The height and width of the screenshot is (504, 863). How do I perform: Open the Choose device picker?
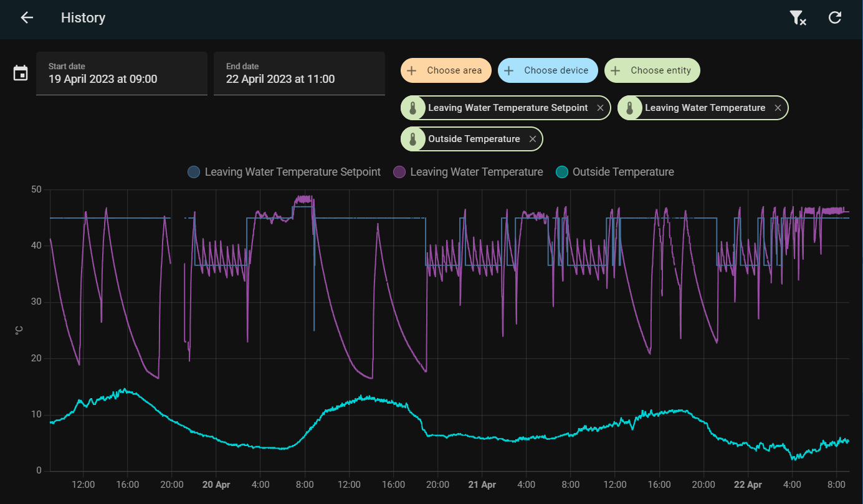548,70
